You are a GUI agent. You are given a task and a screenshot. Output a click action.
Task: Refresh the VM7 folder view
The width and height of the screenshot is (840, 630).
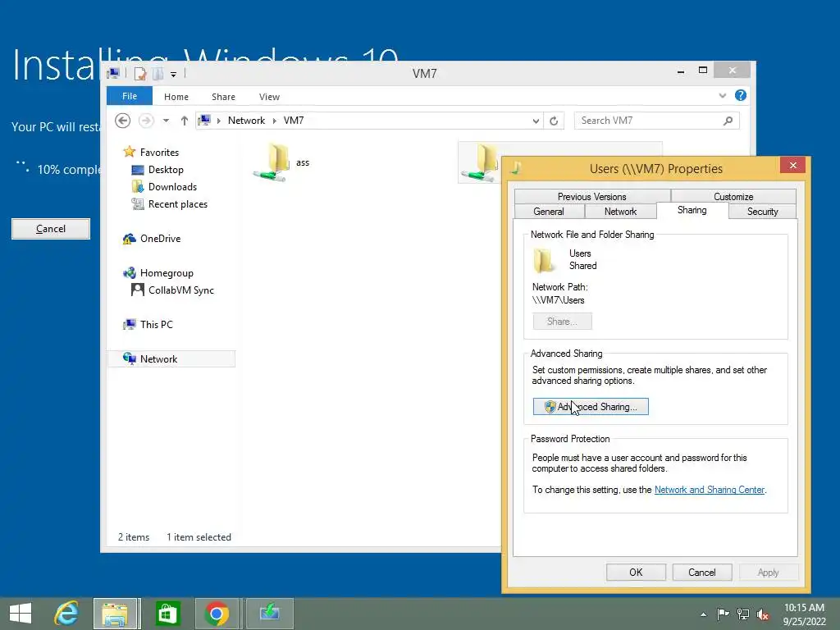tap(554, 121)
